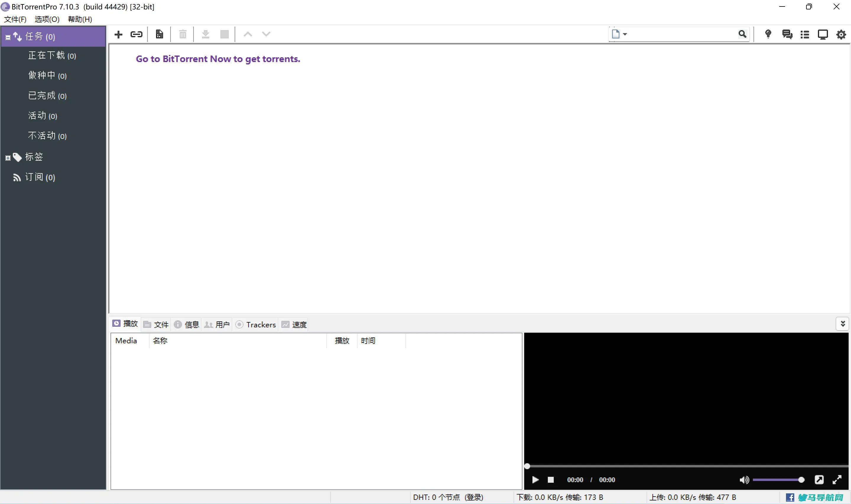The width and height of the screenshot is (851, 504).
Task: Click the remote monitor icon
Action: pos(822,34)
